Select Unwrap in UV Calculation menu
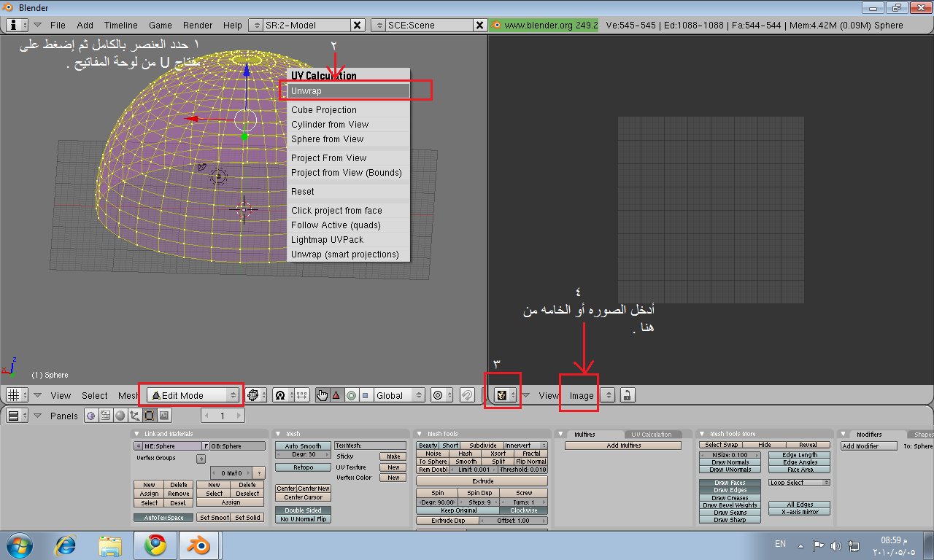This screenshot has width=934, height=560. (349, 91)
